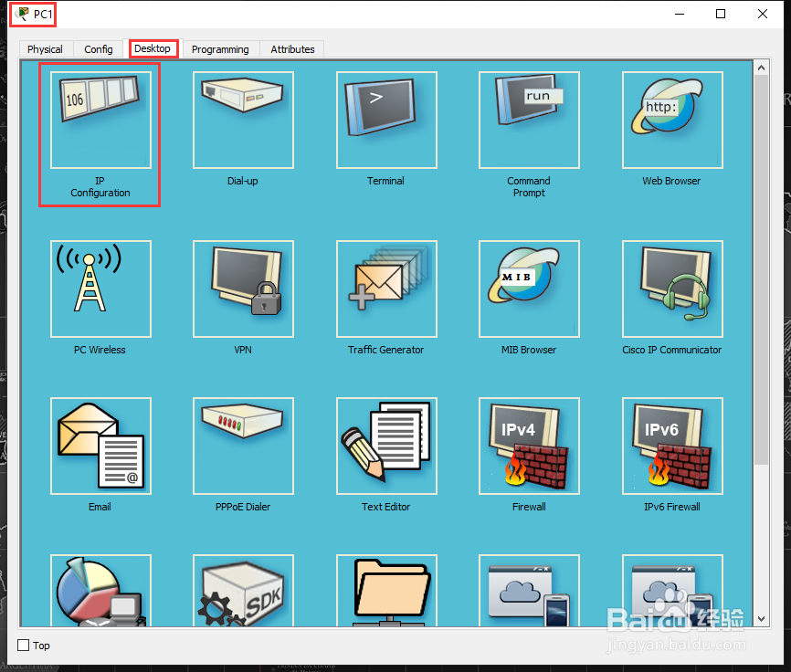The height and width of the screenshot is (672, 791).
Task: Click the scrollbar down arrow
Action: pos(761,618)
